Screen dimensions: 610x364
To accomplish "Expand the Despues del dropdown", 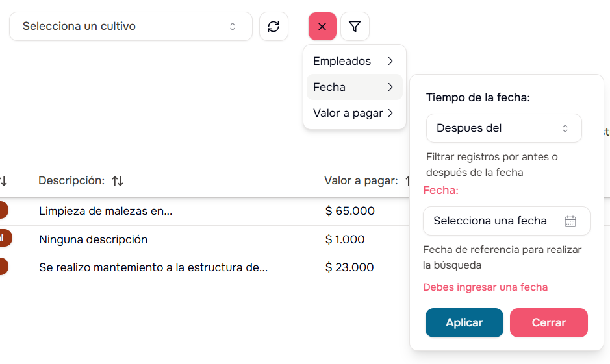I will (503, 128).
